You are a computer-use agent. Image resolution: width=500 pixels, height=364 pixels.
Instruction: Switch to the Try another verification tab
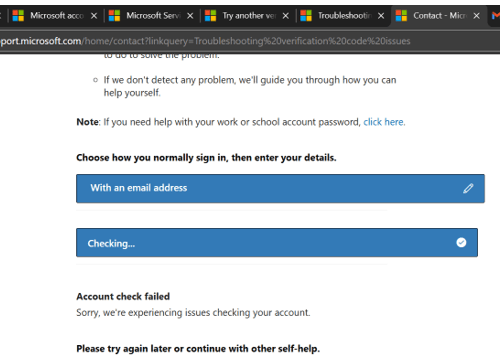(247, 16)
